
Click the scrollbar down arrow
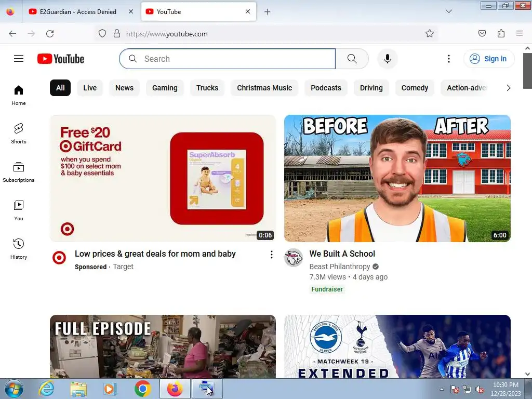[x=527, y=374]
